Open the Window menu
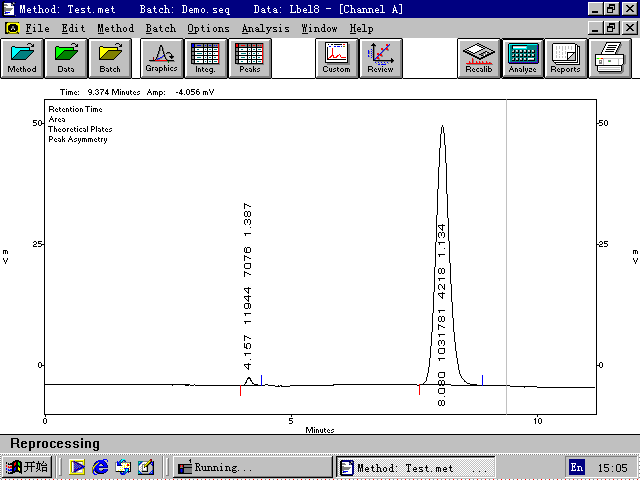The height and width of the screenshot is (480, 640). [320, 29]
